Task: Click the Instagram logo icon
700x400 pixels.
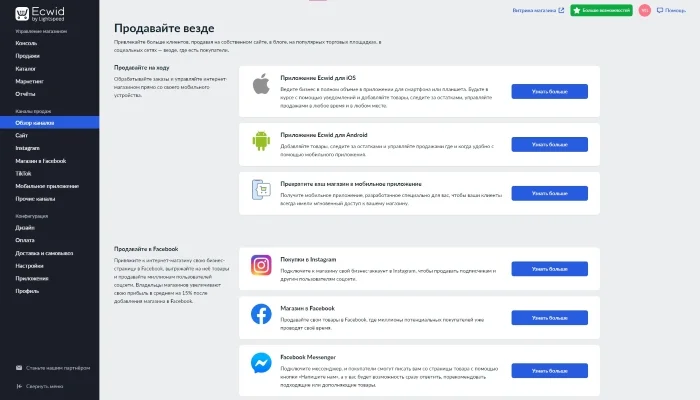Action: coord(261,265)
